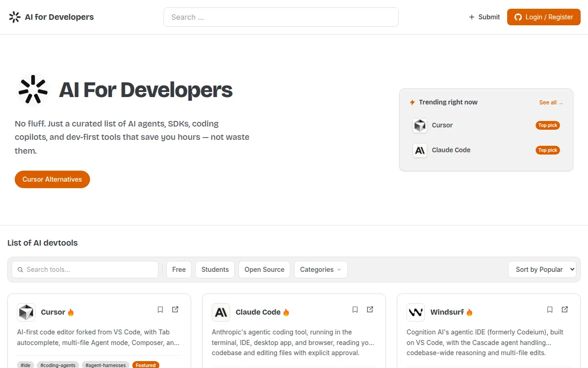Select the #agent-harnesses tag
The width and height of the screenshot is (588, 368).
pos(106,365)
